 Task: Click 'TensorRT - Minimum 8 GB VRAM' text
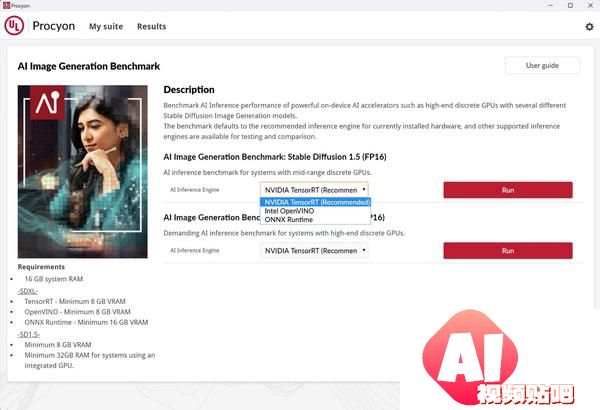pos(75,301)
